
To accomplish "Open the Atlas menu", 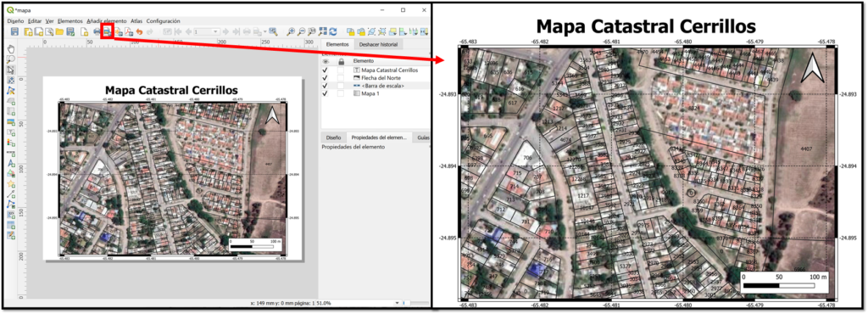I will (x=136, y=20).
